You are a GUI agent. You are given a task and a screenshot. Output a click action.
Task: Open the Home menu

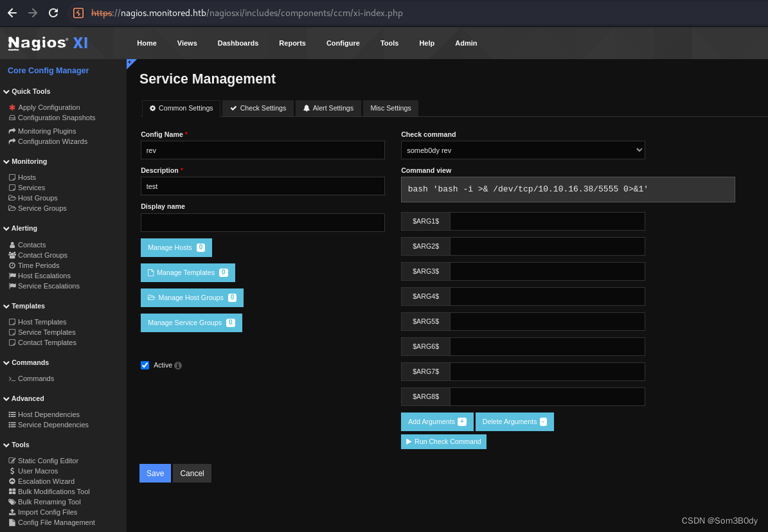(147, 43)
